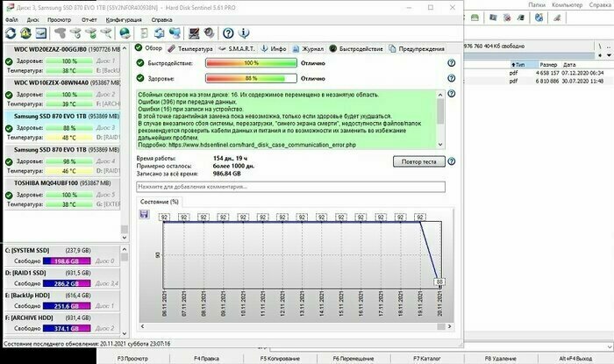Click free space bar of C: [SYSTEM SSD]
Screen dimensions: 614x364
pos(67,261)
